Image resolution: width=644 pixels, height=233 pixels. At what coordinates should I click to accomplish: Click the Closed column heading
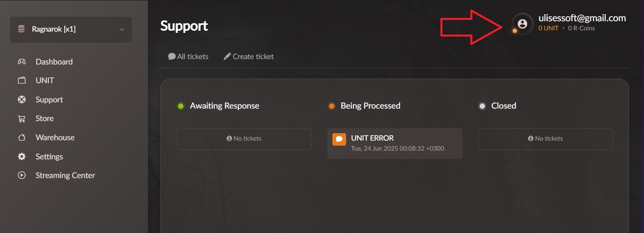coord(504,106)
